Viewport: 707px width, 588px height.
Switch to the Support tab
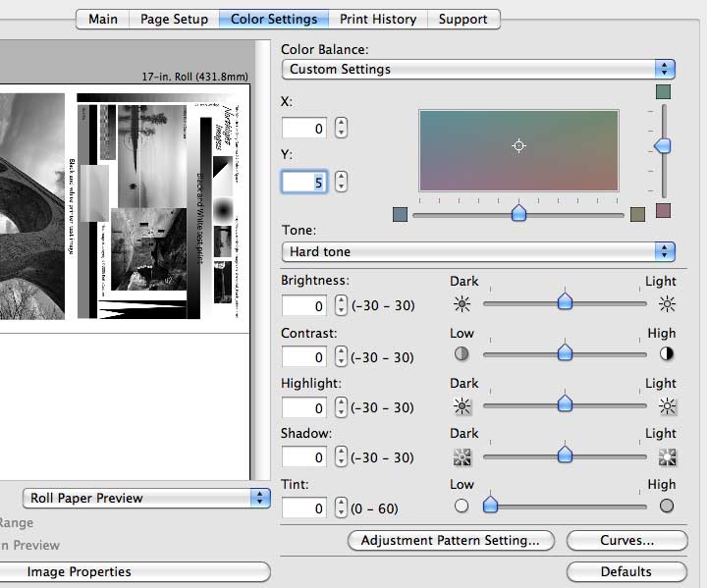463,20
